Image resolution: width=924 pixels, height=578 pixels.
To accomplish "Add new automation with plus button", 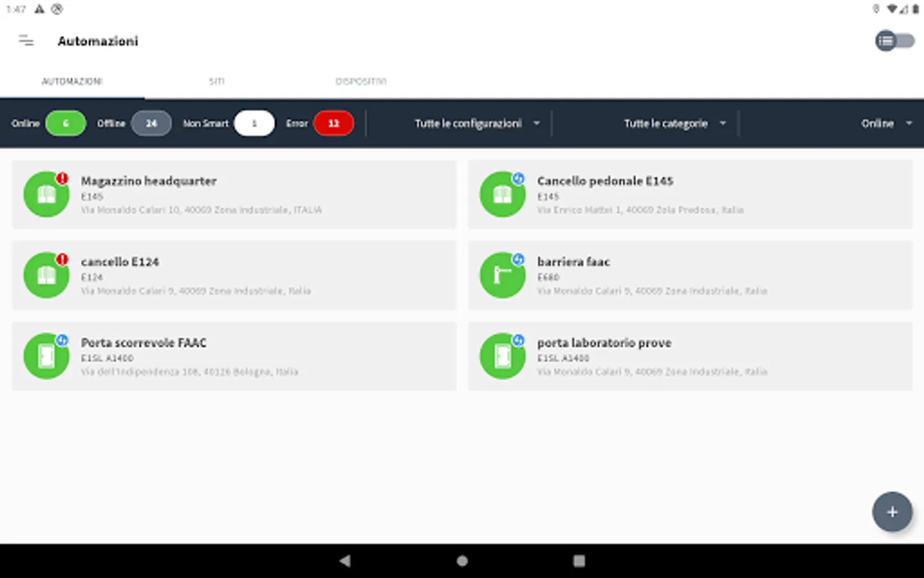I will coord(892,512).
